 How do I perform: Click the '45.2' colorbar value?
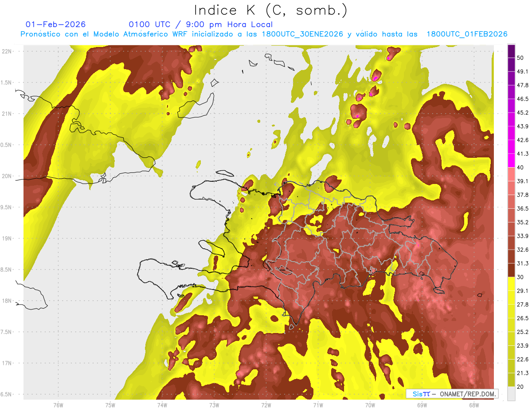coord(523,113)
